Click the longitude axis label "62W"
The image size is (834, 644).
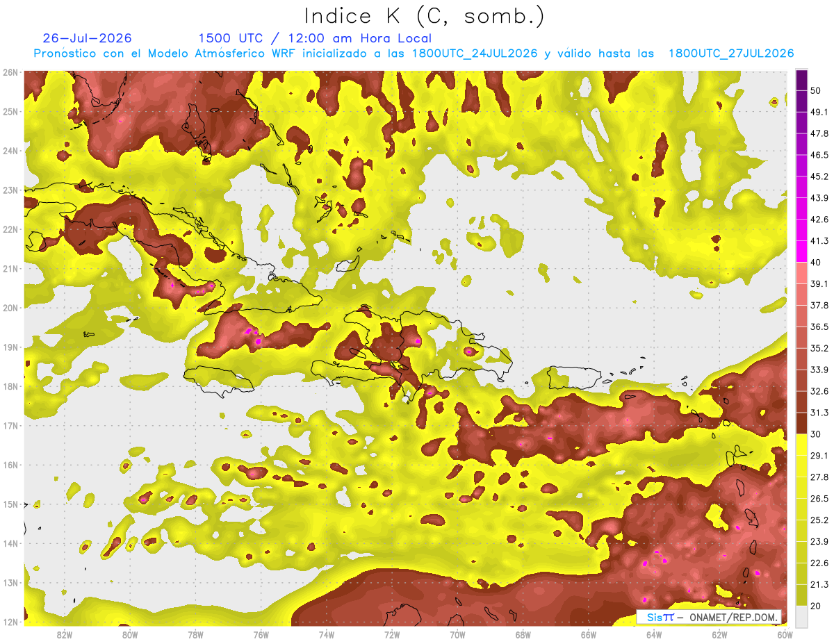720,635
